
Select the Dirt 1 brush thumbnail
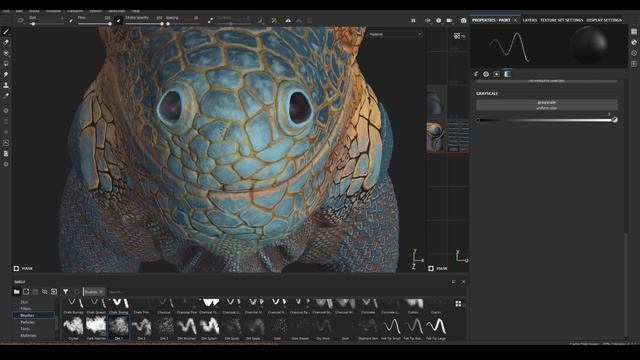119,328
